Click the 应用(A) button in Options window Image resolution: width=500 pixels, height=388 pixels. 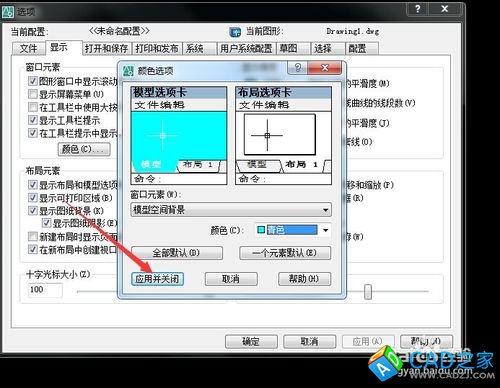tap(368, 341)
